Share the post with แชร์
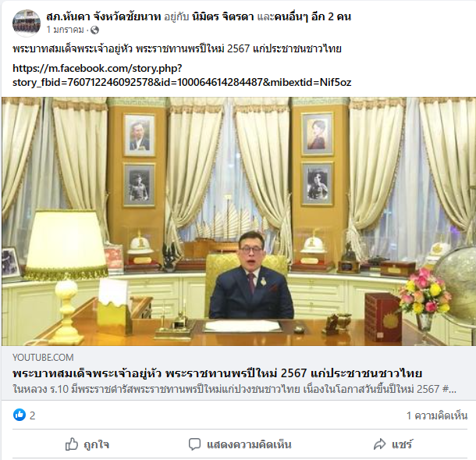 (x=393, y=444)
